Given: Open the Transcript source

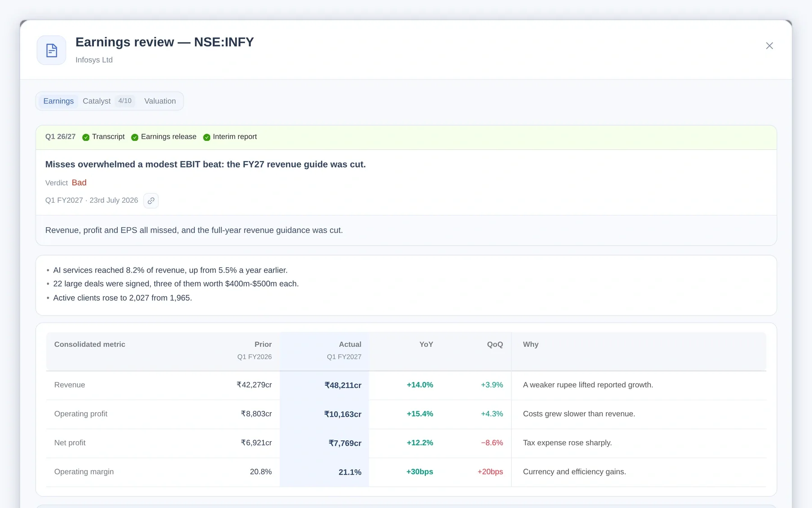Looking at the screenshot, I should [108, 137].
